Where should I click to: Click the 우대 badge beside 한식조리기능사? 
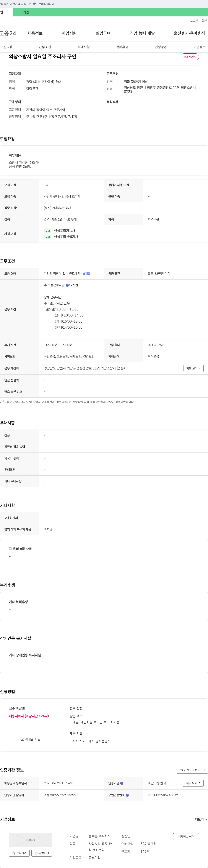[48, 231]
